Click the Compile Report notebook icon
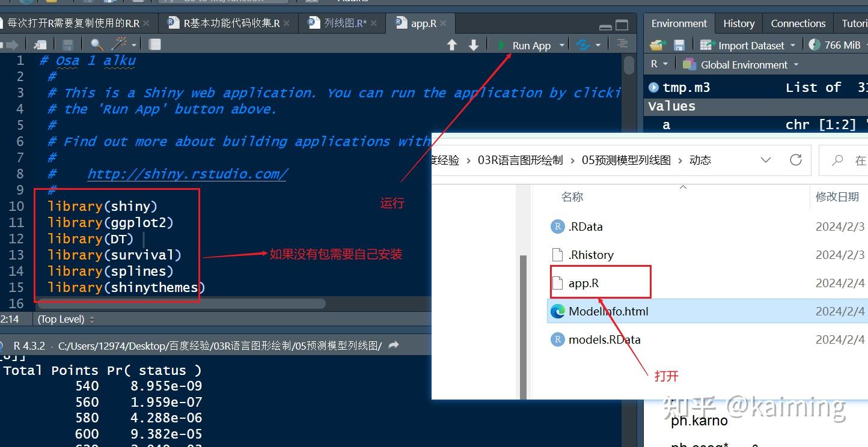The height and width of the screenshot is (447, 868). (x=154, y=44)
